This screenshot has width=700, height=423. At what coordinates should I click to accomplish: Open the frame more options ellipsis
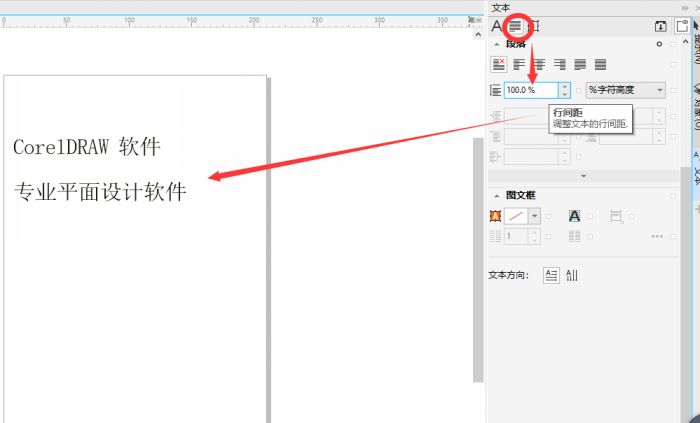pyautogui.click(x=657, y=236)
